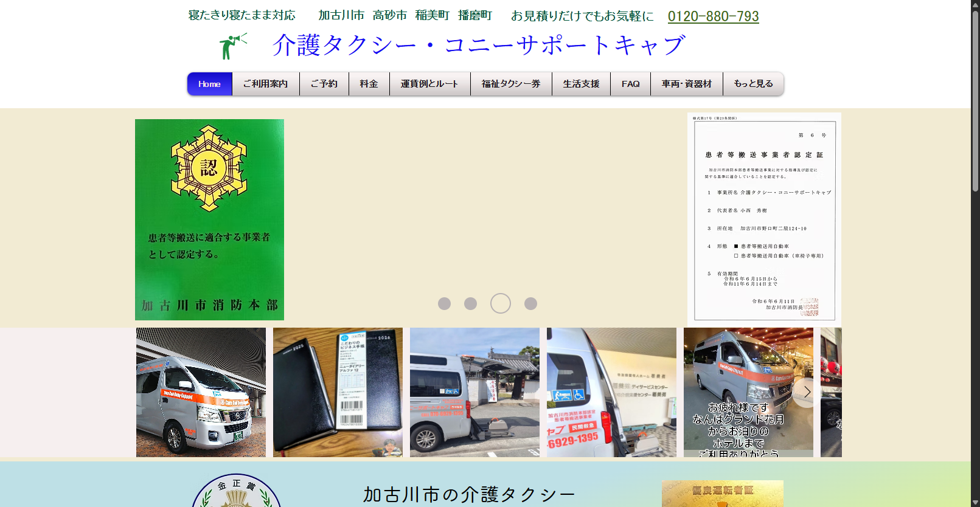Image resolution: width=980 pixels, height=507 pixels.
Task: Open the FAQ menu item
Action: 630,84
